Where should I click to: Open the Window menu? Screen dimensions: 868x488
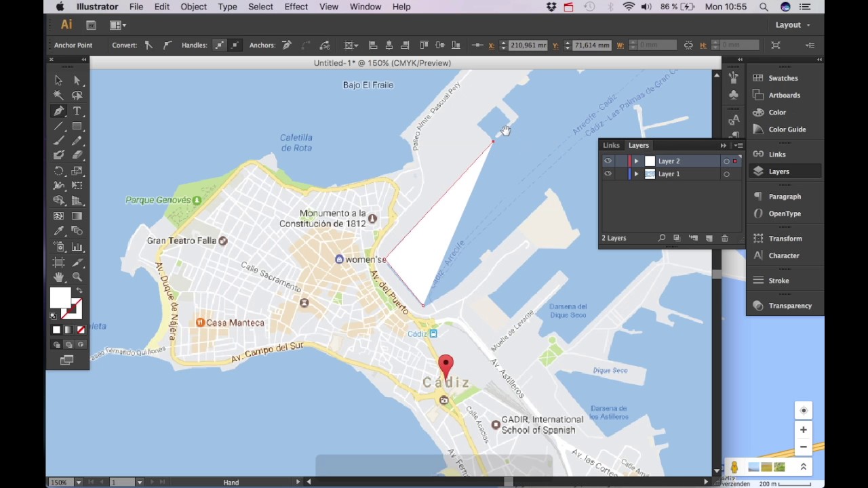click(x=366, y=7)
